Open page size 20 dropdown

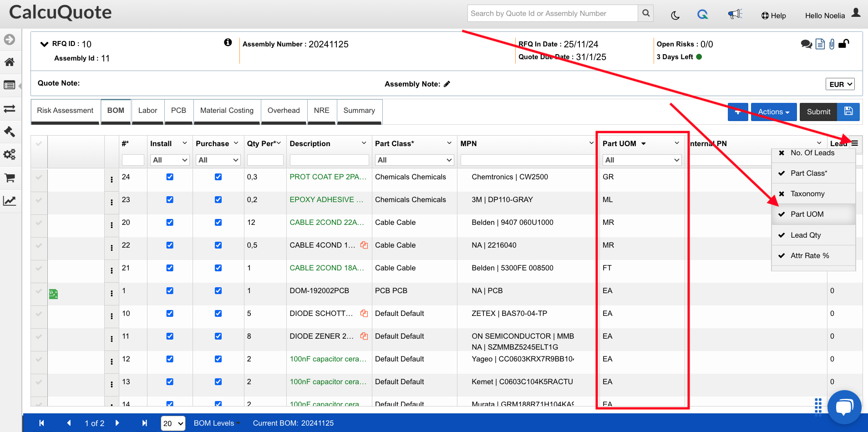click(x=173, y=423)
